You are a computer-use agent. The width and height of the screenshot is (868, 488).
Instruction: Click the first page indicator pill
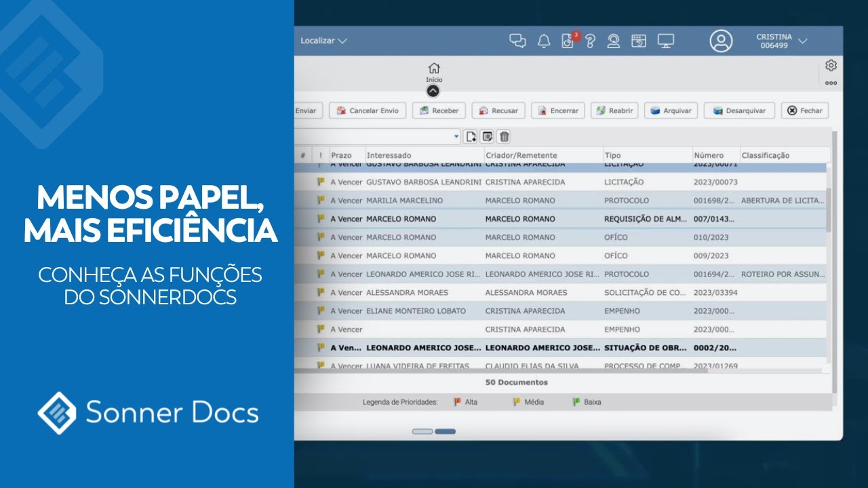coord(422,432)
